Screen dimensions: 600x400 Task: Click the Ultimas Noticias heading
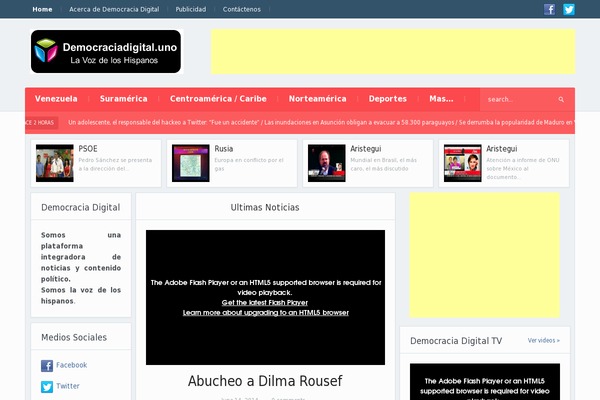click(265, 207)
